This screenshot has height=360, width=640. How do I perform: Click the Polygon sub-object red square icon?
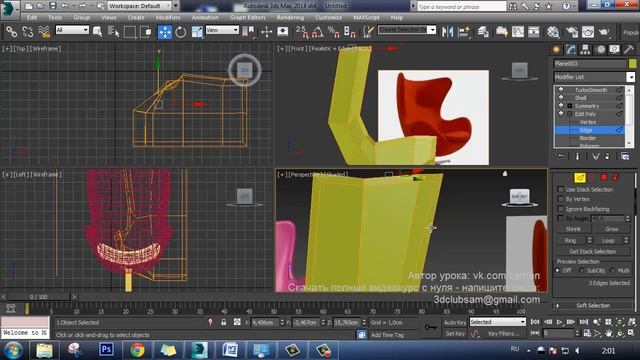click(604, 177)
